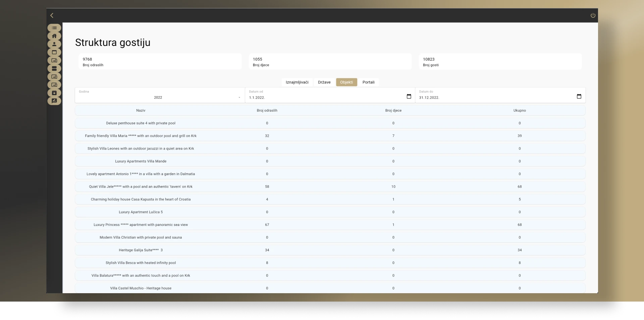644x320 pixels.
Task: Open the list menu sidebar icon
Action: 54,28
